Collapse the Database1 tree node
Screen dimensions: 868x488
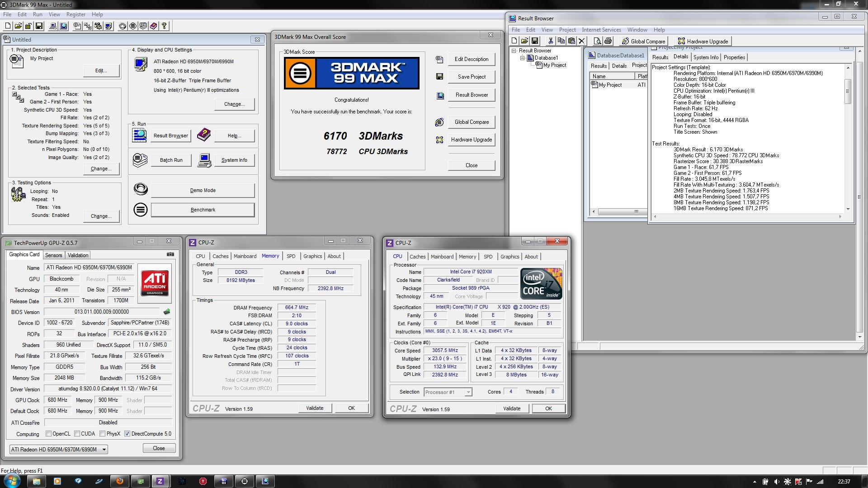522,58
